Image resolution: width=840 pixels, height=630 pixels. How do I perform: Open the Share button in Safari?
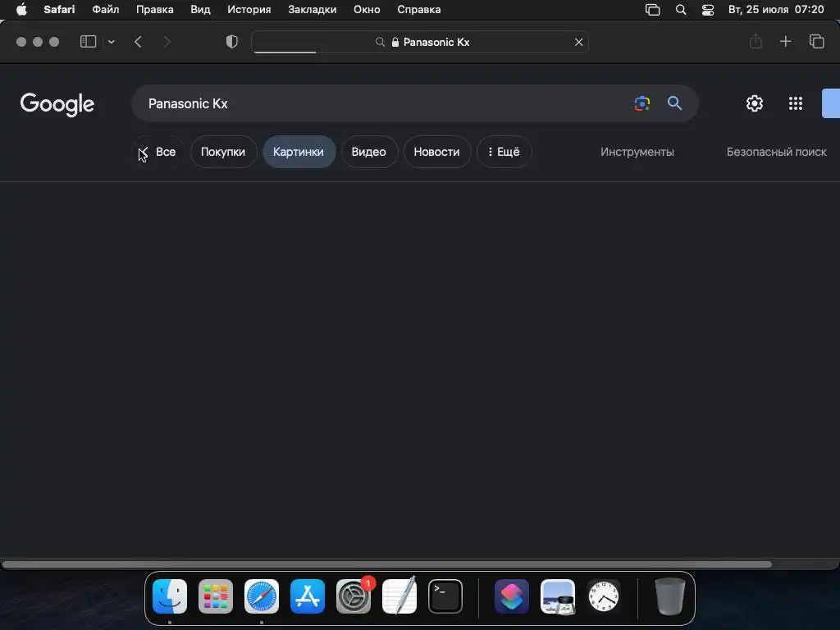(756, 41)
